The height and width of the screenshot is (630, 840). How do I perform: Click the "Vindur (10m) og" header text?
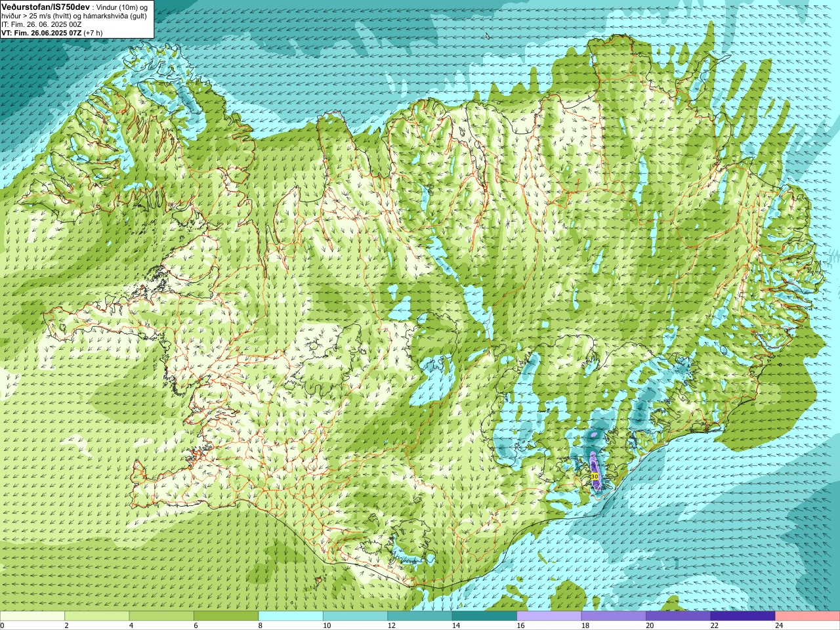122,7
